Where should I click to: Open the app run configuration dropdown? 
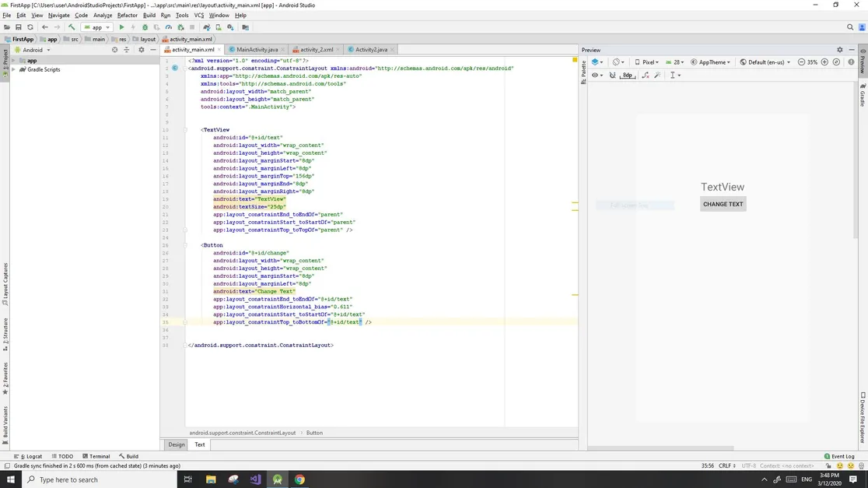point(97,27)
